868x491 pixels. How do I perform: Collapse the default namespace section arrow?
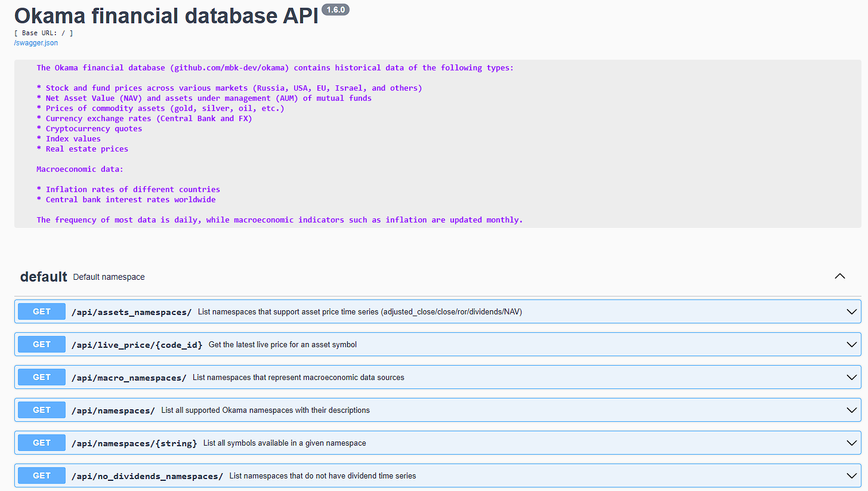839,276
